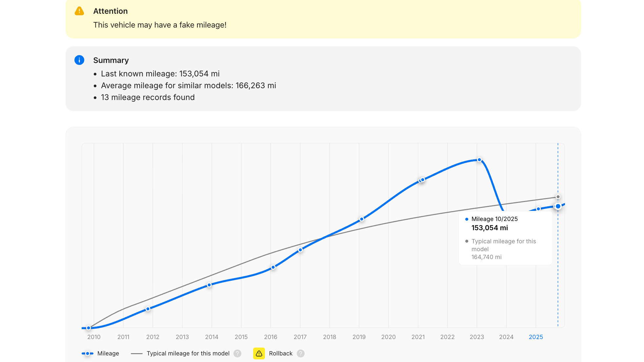Viewport: 644px width, 362px height.
Task: Click the highlighted 2025 axis label
Action: [536, 337]
